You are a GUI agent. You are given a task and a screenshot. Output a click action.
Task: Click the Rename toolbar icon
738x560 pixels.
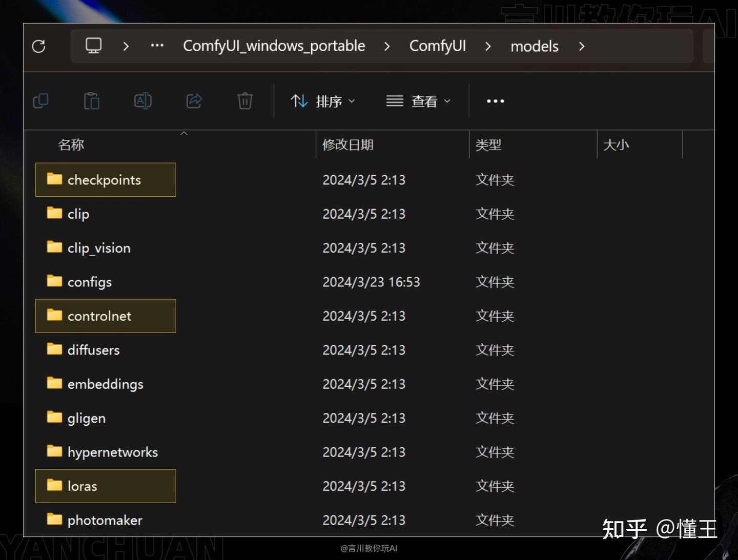click(142, 101)
